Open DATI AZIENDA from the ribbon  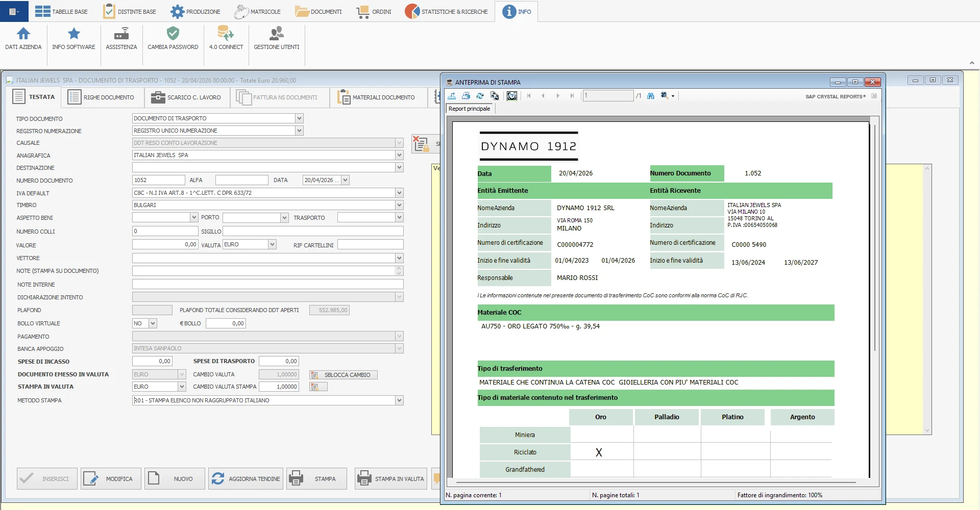pyautogui.click(x=23, y=39)
